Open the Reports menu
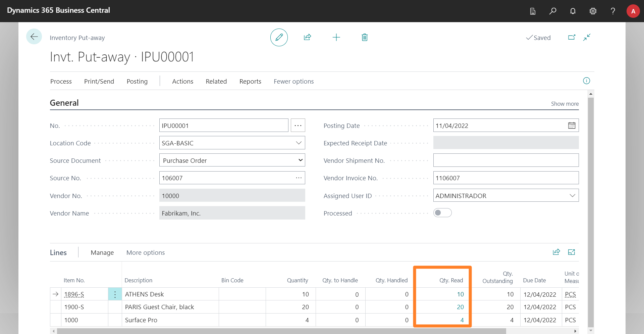This screenshot has height=334, width=644. 250,81
